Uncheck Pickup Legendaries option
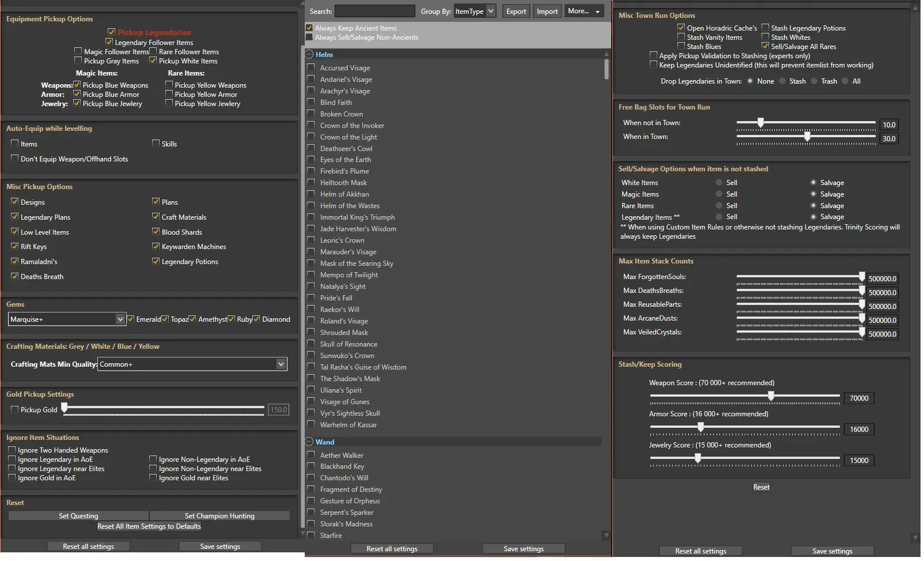 coord(112,32)
